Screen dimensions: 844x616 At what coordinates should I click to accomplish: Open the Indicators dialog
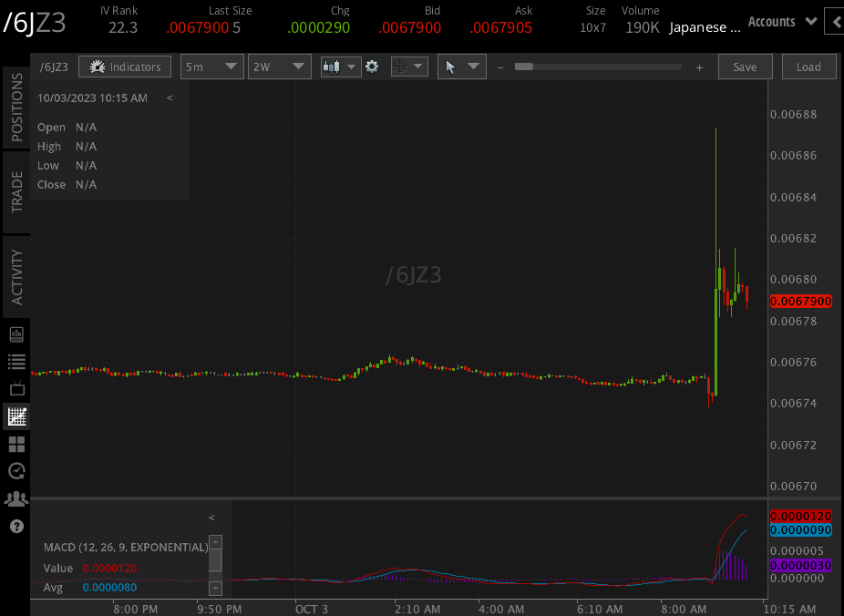[x=125, y=66]
